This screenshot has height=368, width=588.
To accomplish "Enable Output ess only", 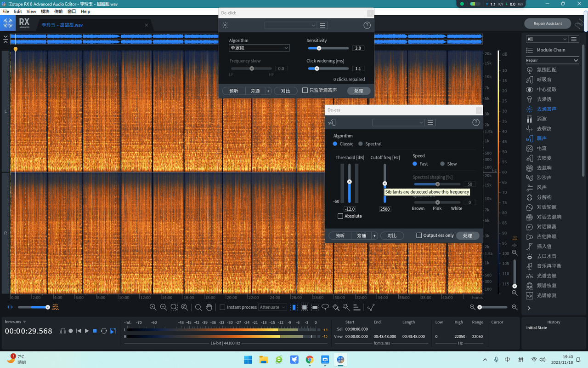I will pos(419,236).
